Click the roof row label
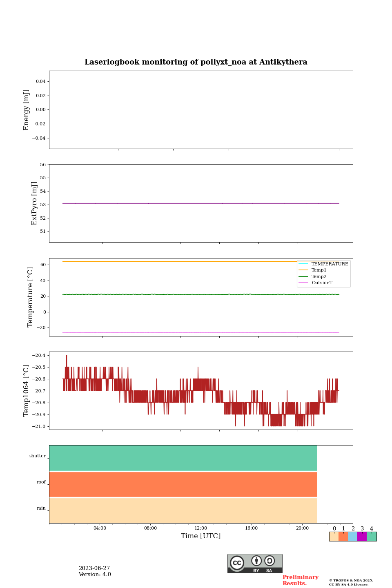The width and height of the screenshot is (392, 588). [41, 482]
